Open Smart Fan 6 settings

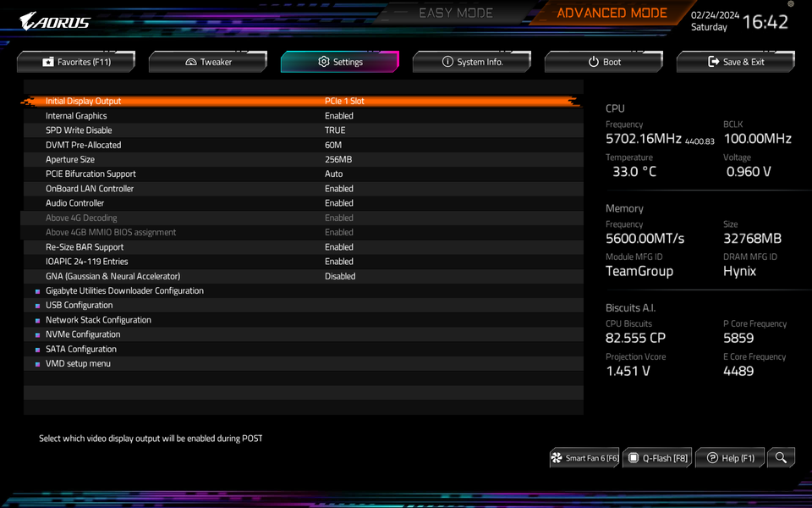point(584,458)
